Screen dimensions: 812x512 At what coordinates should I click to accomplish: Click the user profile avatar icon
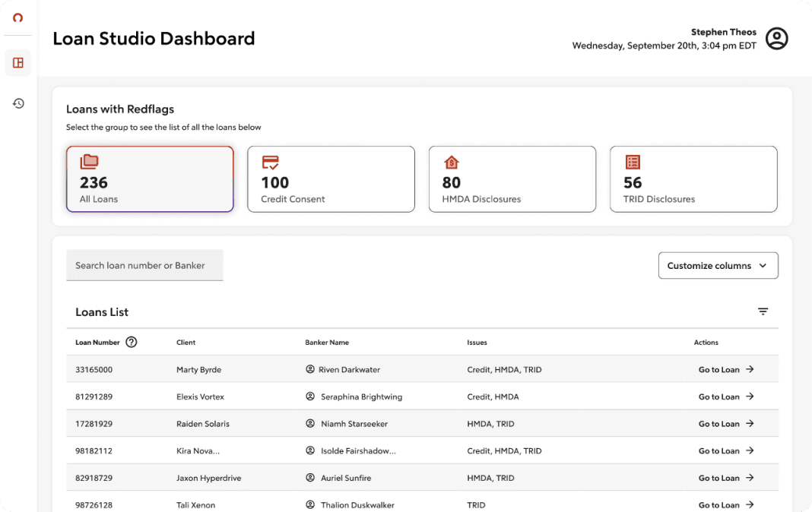pos(777,39)
